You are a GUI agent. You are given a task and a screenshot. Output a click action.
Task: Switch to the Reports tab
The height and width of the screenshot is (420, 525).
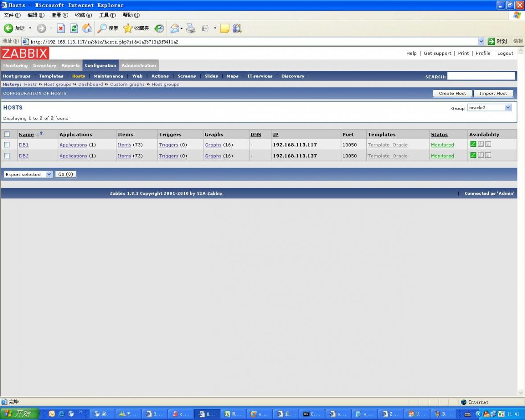point(71,65)
